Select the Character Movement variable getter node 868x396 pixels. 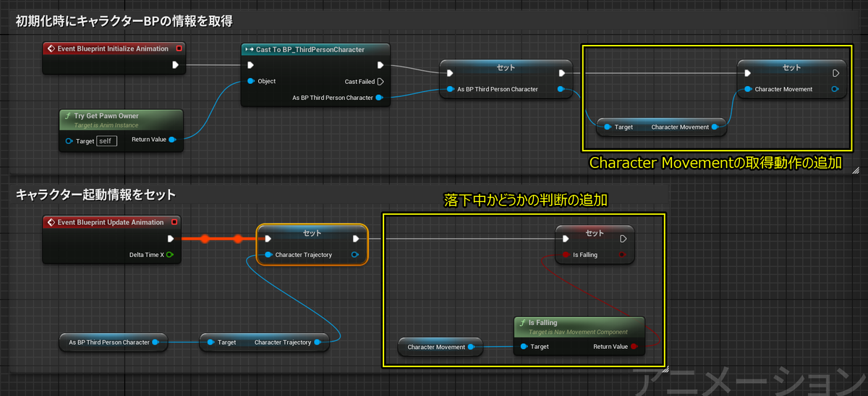click(x=441, y=347)
